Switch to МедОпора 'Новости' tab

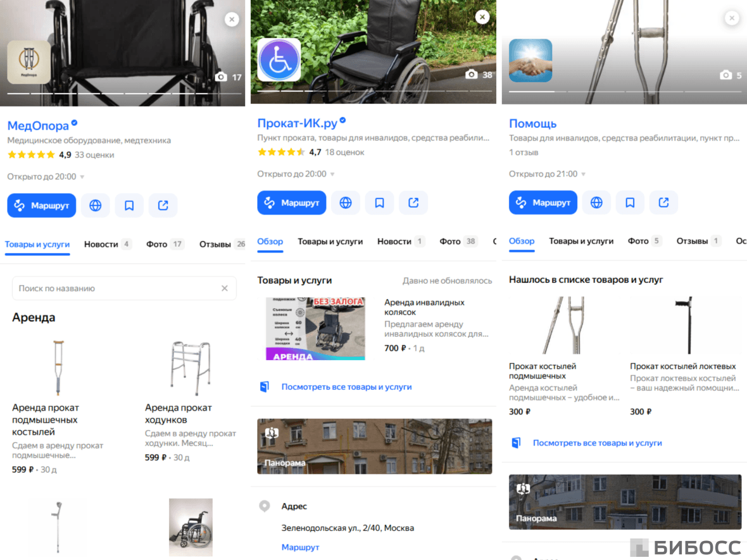click(x=107, y=244)
